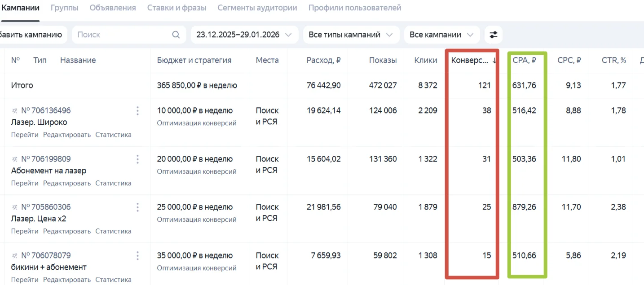Open the three-dot menu for Лазер. Широко
The image size is (644, 285).
(x=137, y=111)
